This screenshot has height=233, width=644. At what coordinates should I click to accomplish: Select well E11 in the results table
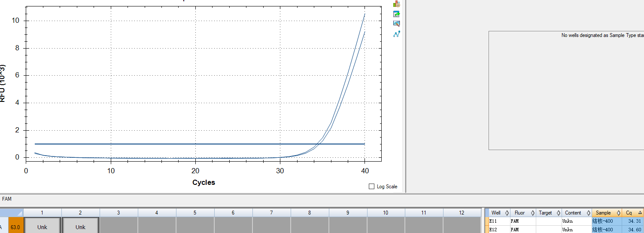pyautogui.click(x=499, y=221)
